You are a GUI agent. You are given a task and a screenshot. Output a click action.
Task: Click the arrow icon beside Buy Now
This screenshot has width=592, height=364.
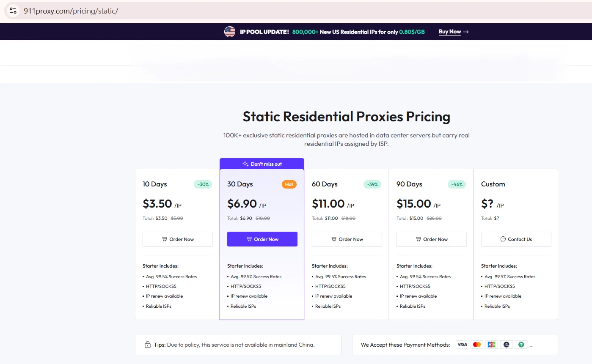tap(466, 32)
